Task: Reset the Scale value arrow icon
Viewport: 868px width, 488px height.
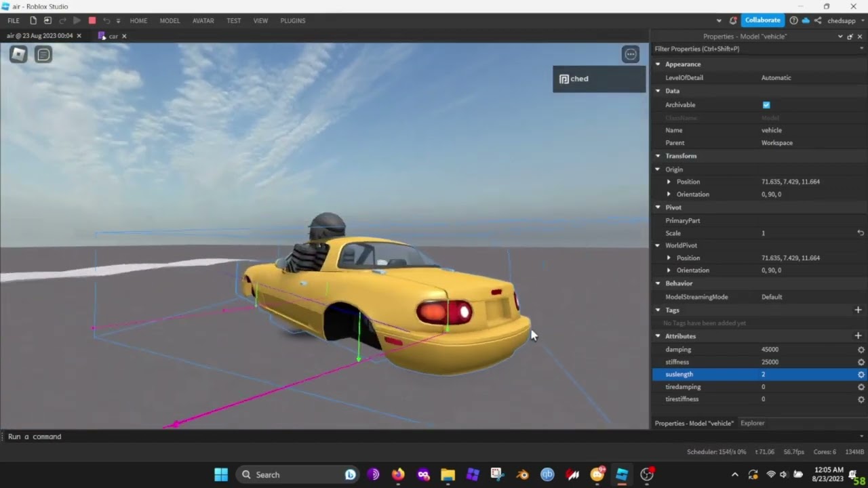Action: point(861,233)
